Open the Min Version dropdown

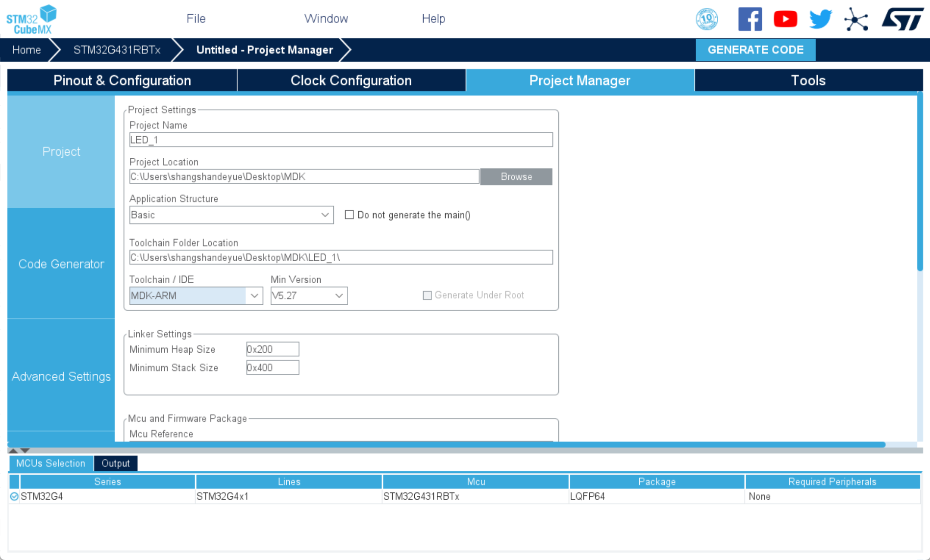coord(309,295)
